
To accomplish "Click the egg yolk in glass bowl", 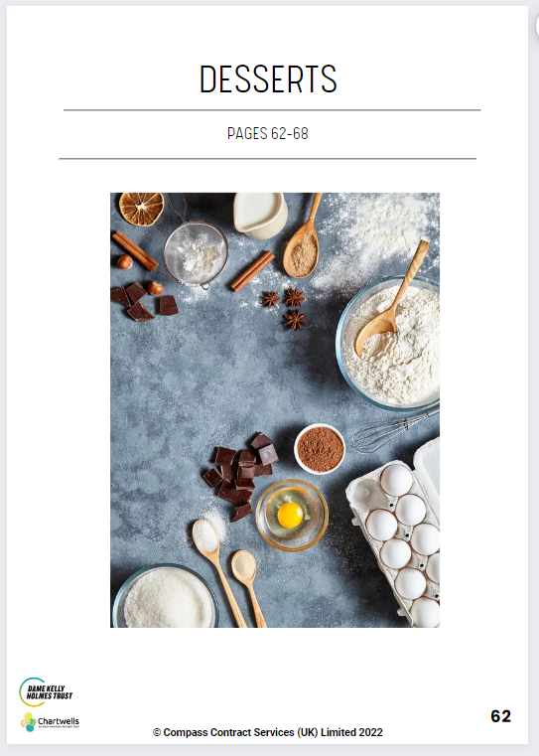I will [292, 515].
